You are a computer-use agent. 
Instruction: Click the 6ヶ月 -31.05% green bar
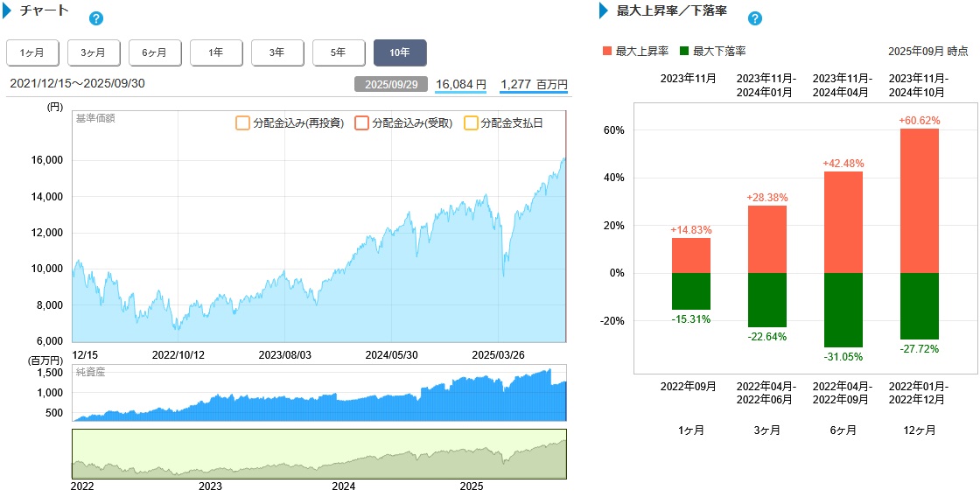[843, 310]
